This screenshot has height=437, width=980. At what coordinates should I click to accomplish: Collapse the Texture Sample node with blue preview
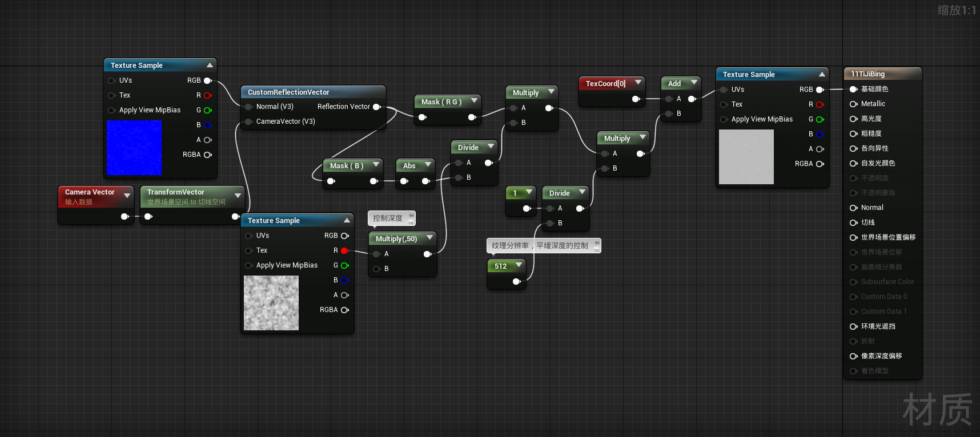point(210,65)
